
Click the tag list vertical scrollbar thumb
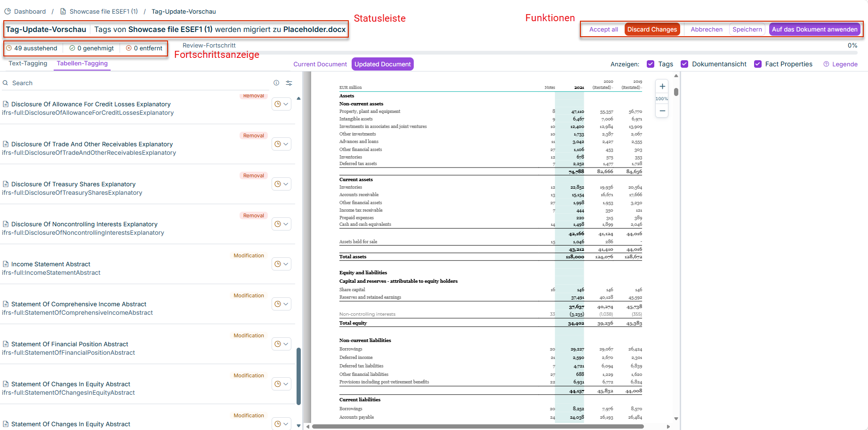click(298, 376)
